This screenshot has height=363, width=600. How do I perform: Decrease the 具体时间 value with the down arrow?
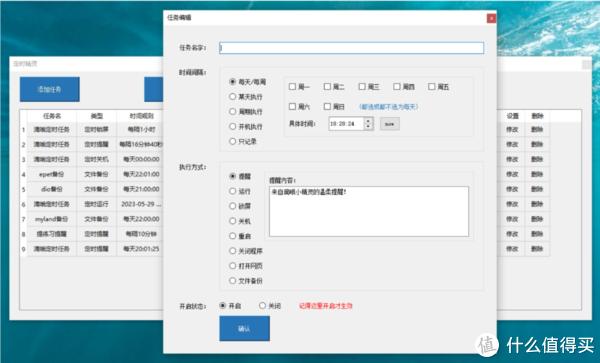pyautogui.click(x=368, y=127)
